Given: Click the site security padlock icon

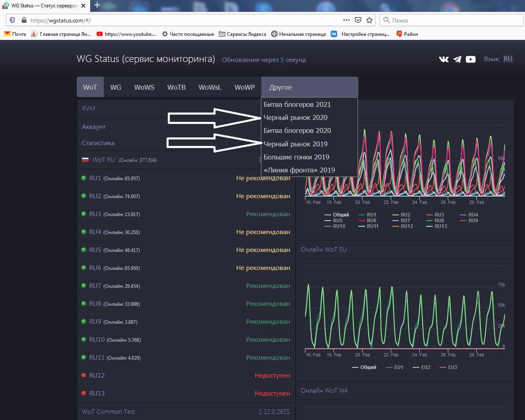Looking at the screenshot, I should pos(24,20).
